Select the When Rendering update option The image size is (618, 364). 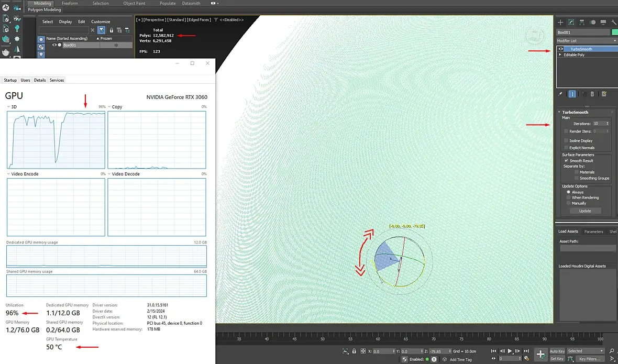click(x=569, y=197)
